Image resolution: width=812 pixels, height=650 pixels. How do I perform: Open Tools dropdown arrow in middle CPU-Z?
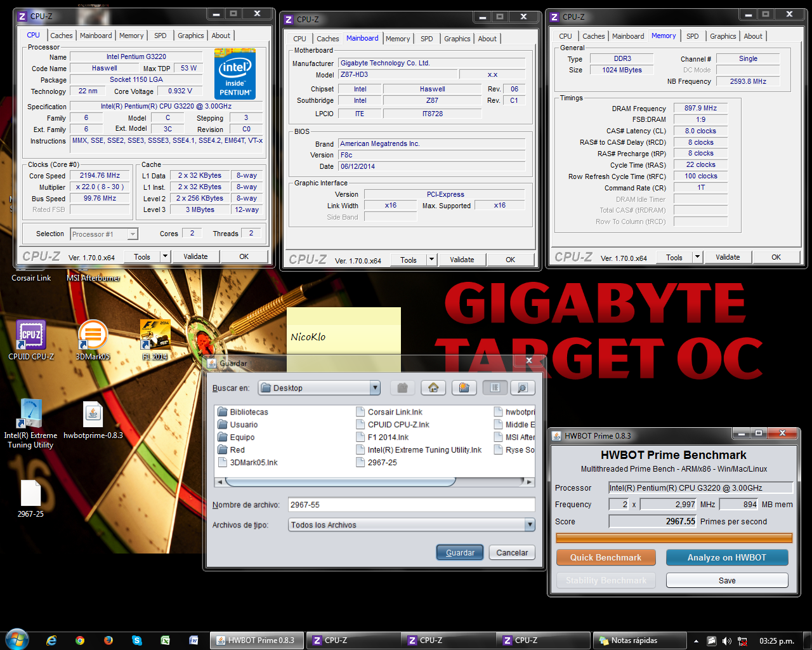click(x=431, y=260)
